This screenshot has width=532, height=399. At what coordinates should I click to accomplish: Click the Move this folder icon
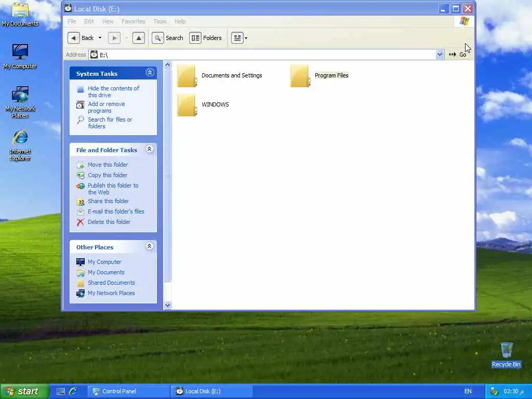tap(81, 165)
